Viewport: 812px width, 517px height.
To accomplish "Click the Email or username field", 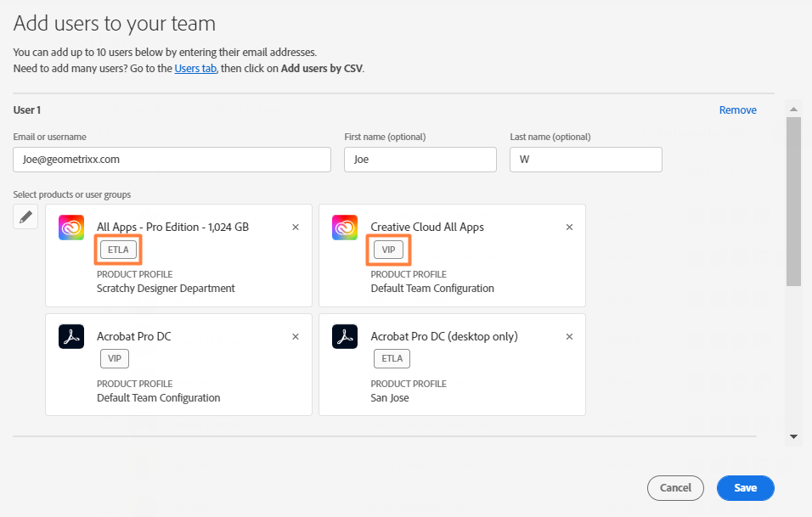I will tap(172, 160).
